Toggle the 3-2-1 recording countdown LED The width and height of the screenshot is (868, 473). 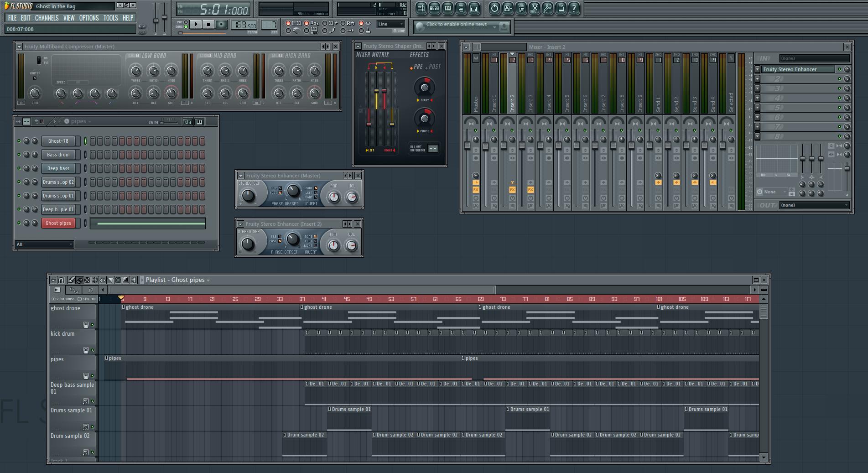[x=306, y=23]
